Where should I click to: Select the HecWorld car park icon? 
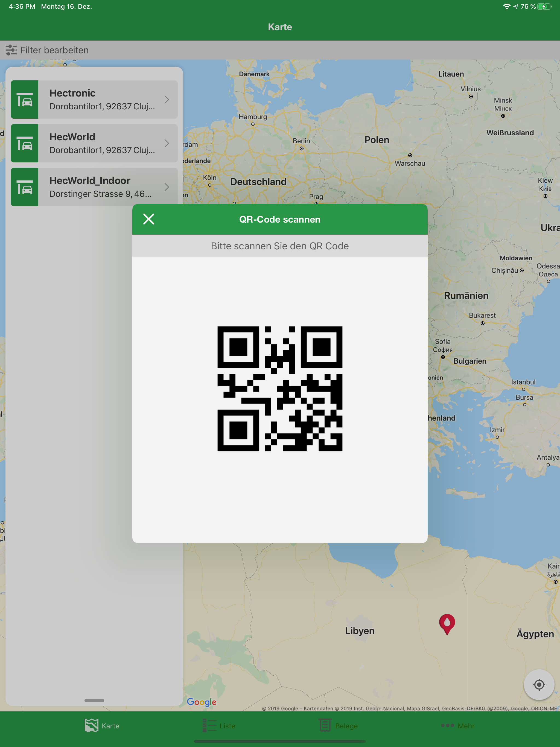(25, 143)
